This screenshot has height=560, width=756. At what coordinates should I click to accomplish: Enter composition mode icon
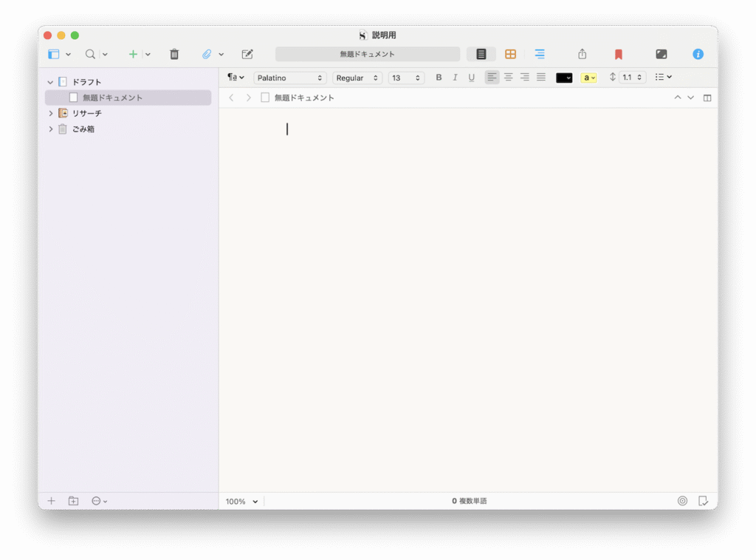click(661, 54)
